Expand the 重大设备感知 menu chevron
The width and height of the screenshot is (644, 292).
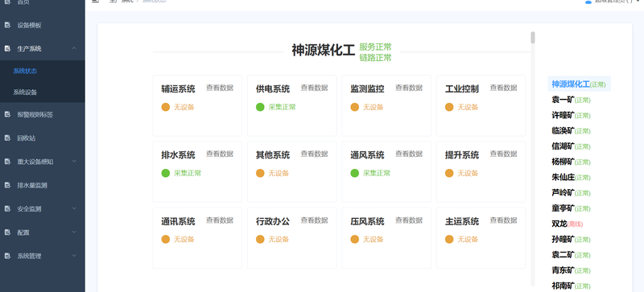click(74, 162)
